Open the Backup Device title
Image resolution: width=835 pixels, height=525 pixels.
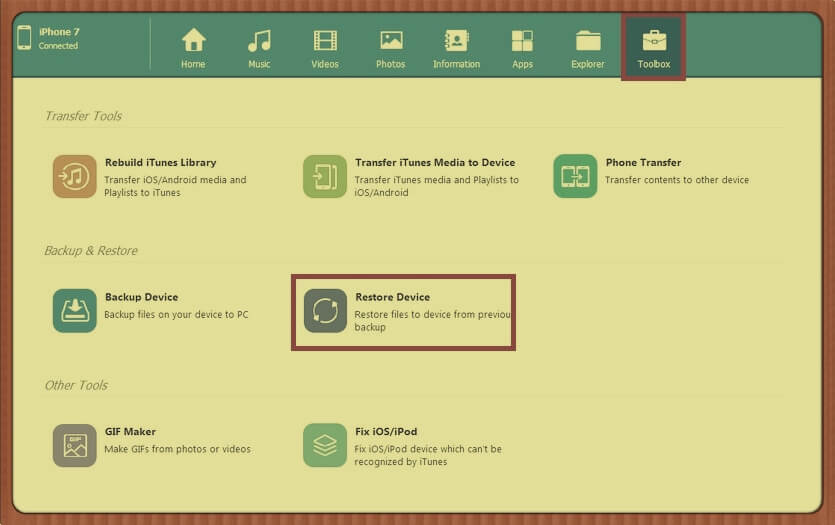click(142, 297)
